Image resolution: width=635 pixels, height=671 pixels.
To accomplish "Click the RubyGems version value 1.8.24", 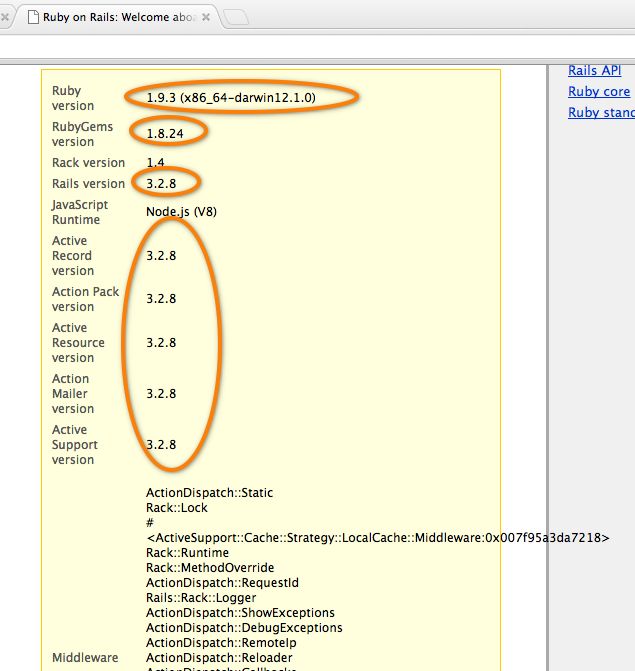I will 165,134.
